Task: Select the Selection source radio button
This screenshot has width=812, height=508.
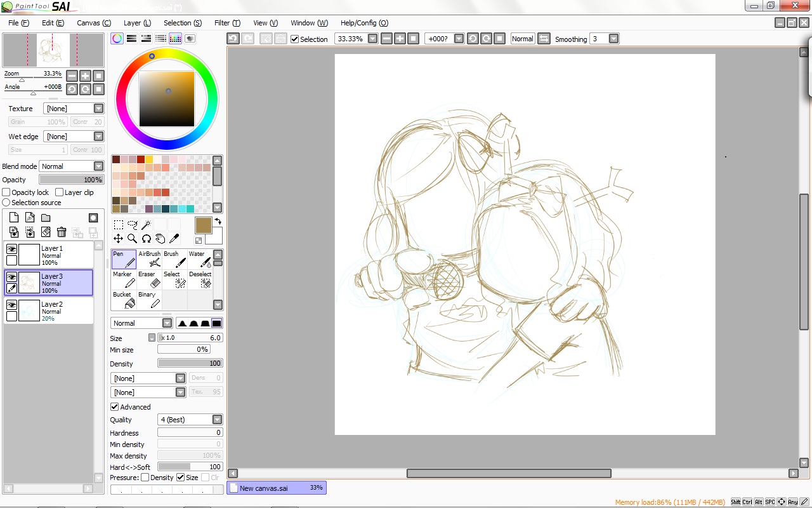Action: click(x=6, y=203)
